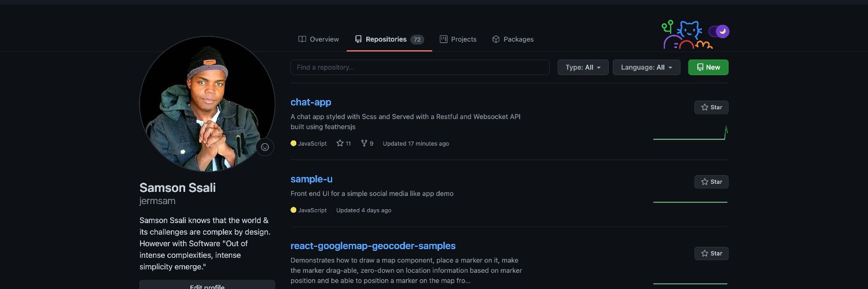Focus the Find a repository search field
868x289 pixels.
click(x=420, y=68)
